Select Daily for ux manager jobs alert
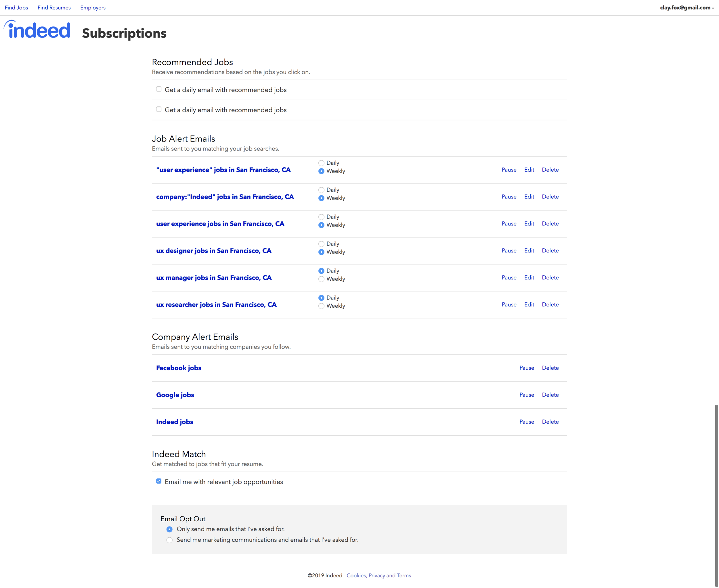719x588 pixels. pos(321,271)
